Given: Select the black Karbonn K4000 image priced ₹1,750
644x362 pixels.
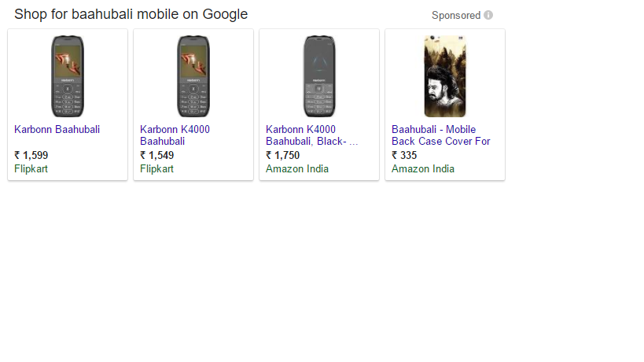Looking at the screenshot, I should click(x=319, y=76).
